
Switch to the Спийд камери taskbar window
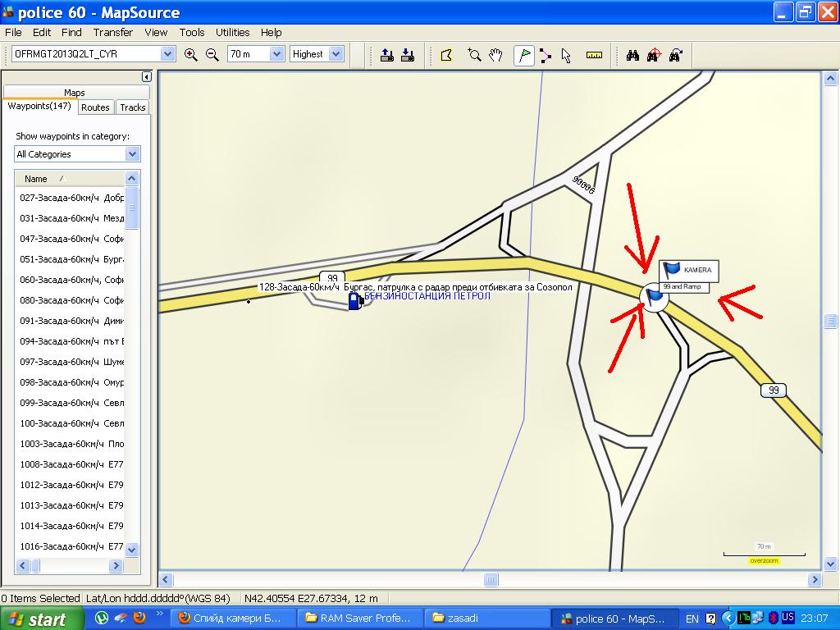(x=233, y=619)
